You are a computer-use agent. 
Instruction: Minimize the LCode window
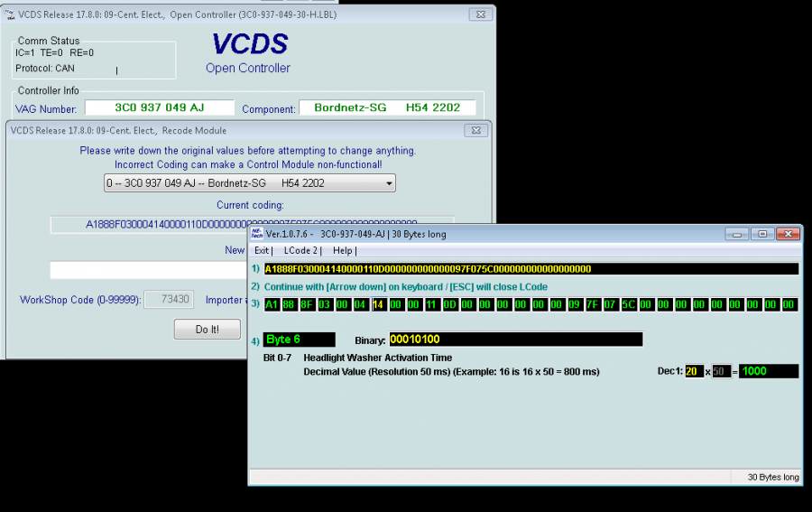click(738, 234)
